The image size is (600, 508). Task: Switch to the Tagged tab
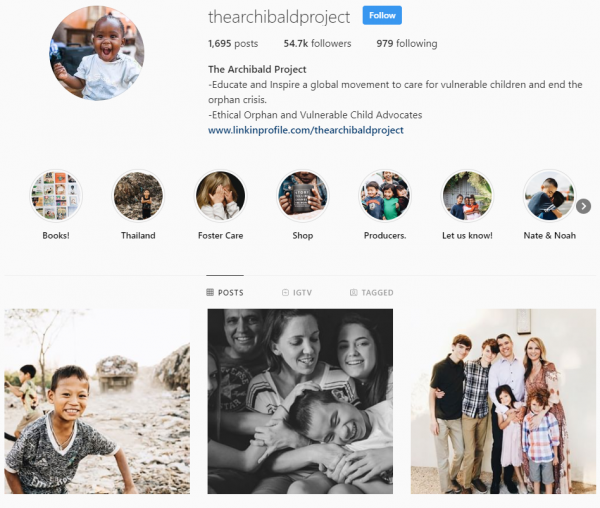coord(372,293)
